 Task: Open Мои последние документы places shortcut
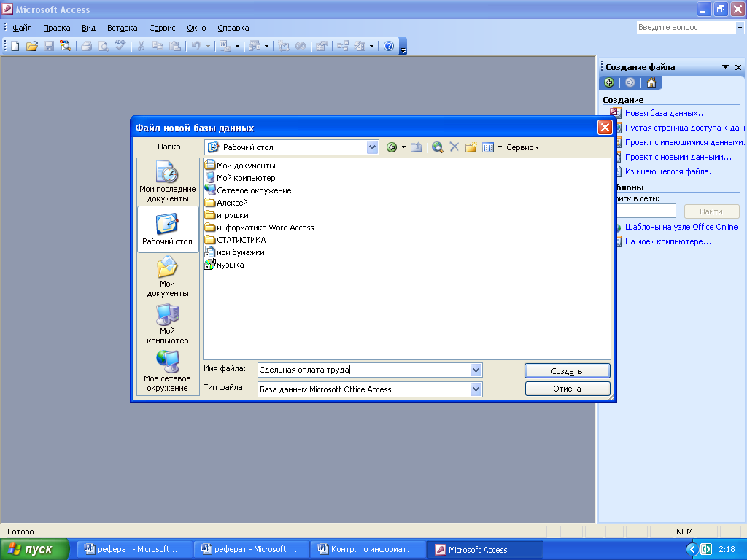(168, 182)
